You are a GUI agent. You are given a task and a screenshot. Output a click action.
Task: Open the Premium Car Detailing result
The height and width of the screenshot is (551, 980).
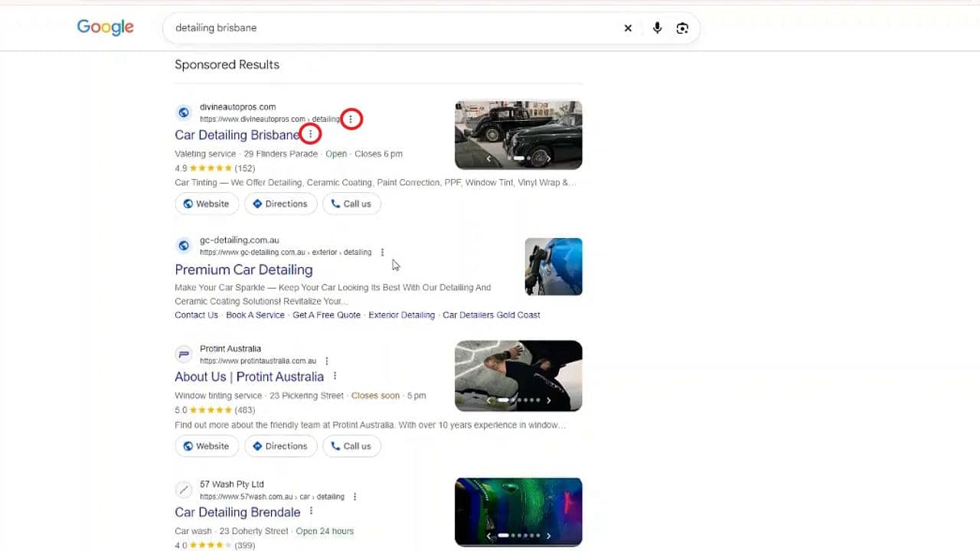[x=243, y=269]
